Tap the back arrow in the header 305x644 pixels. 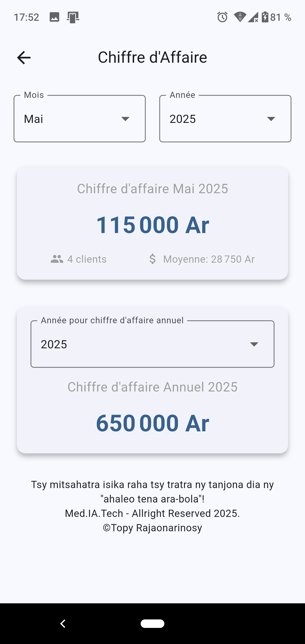tap(24, 57)
